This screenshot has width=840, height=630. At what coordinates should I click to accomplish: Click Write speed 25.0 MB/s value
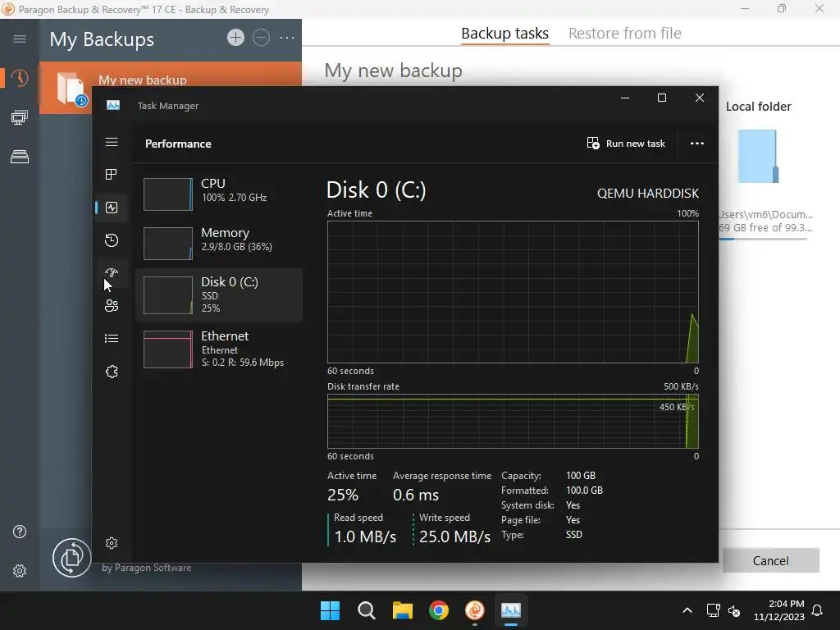[x=454, y=536]
